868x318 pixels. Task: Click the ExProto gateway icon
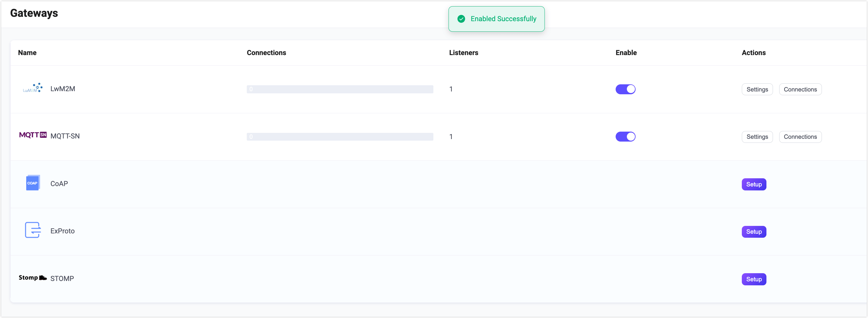tap(33, 230)
